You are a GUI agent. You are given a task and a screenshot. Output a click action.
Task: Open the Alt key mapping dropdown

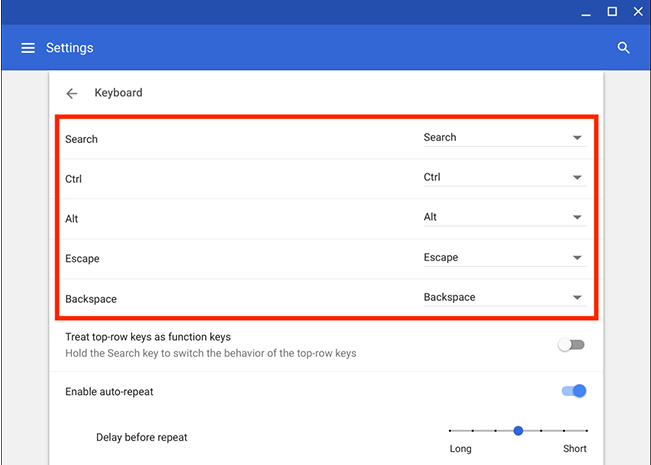coord(505,218)
